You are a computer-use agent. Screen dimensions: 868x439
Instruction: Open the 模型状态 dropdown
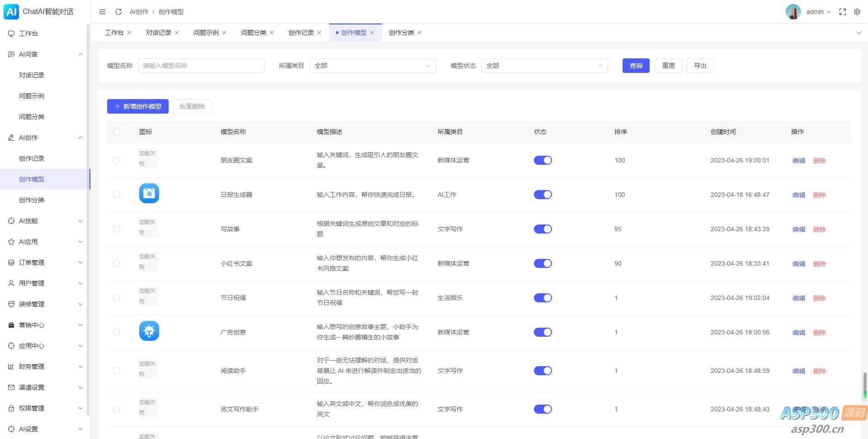click(x=544, y=66)
